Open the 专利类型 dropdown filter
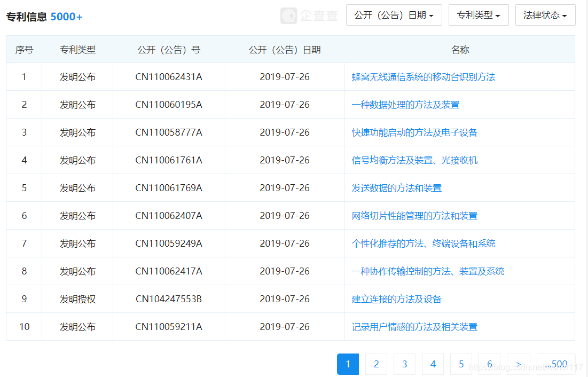588x377 pixels. click(479, 15)
